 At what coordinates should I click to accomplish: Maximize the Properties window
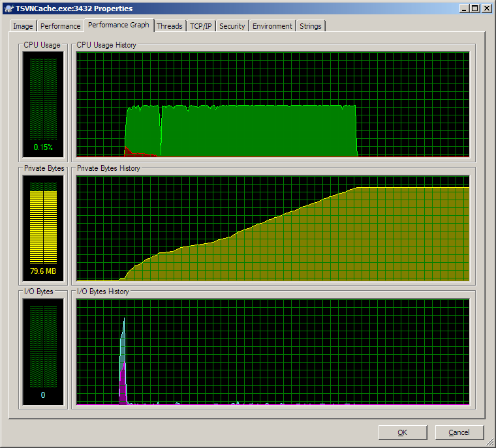click(x=475, y=8)
